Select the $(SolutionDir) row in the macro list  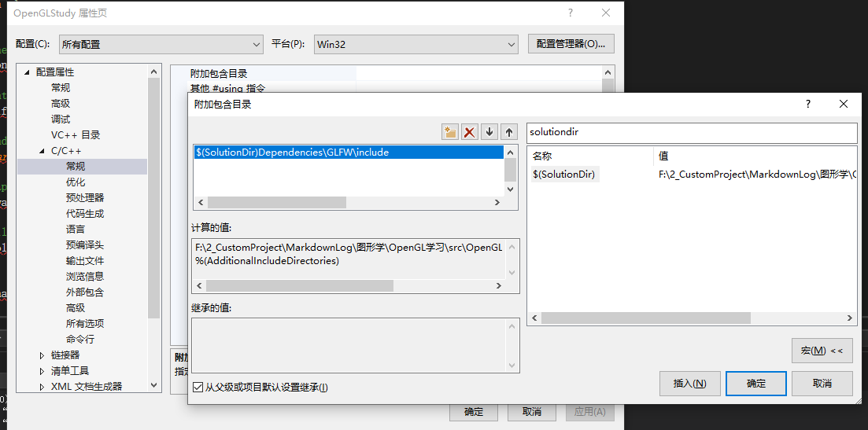point(564,175)
